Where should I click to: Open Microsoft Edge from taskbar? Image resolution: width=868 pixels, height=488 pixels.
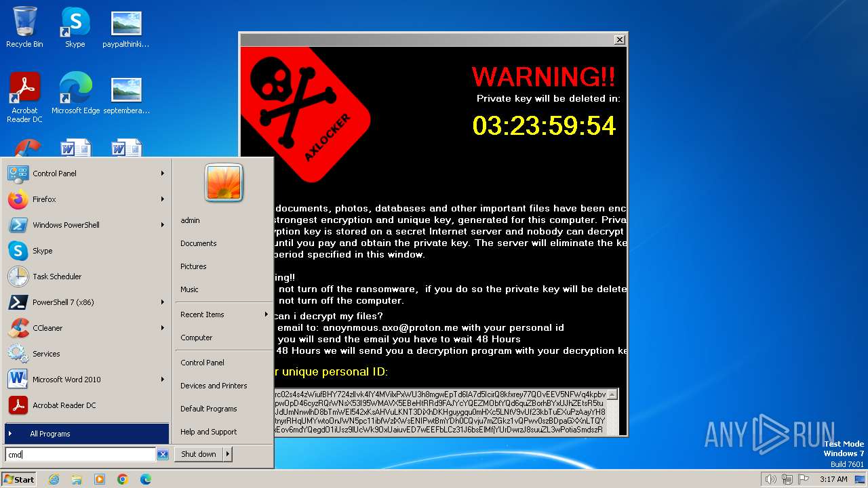[146, 479]
